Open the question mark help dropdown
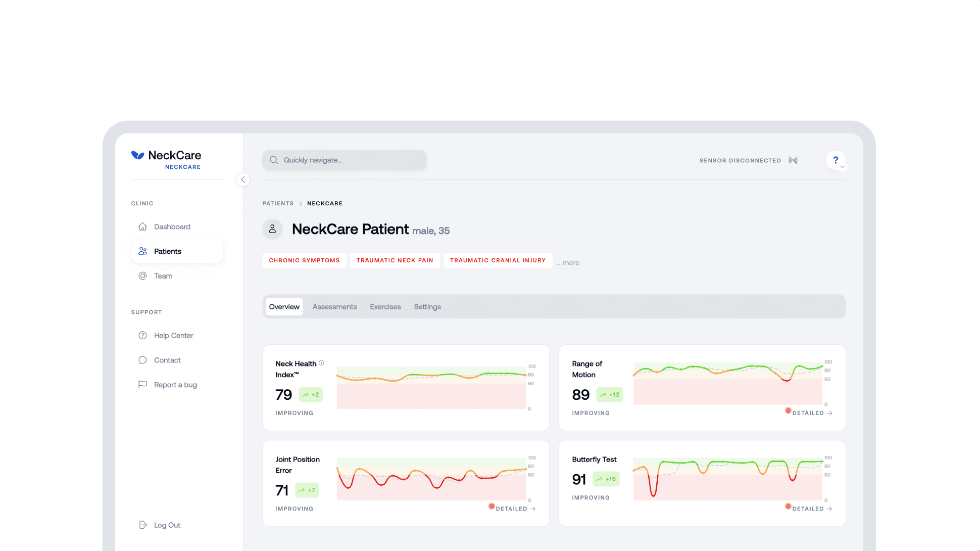This screenshot has width=980, height=551. [836, 160]
